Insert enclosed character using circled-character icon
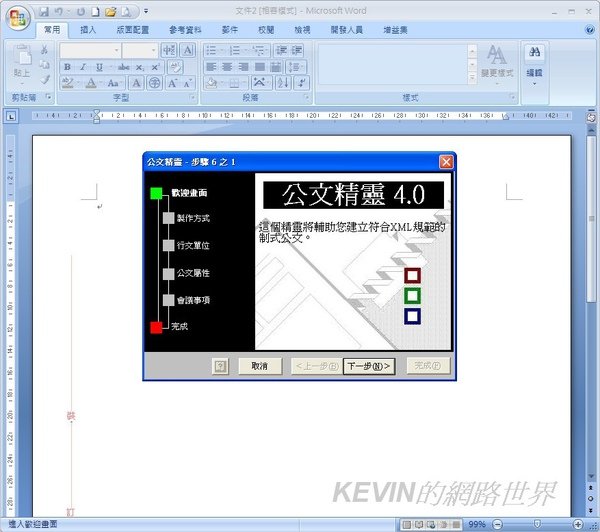The image size is (600, 532). [x=155, y=83]
